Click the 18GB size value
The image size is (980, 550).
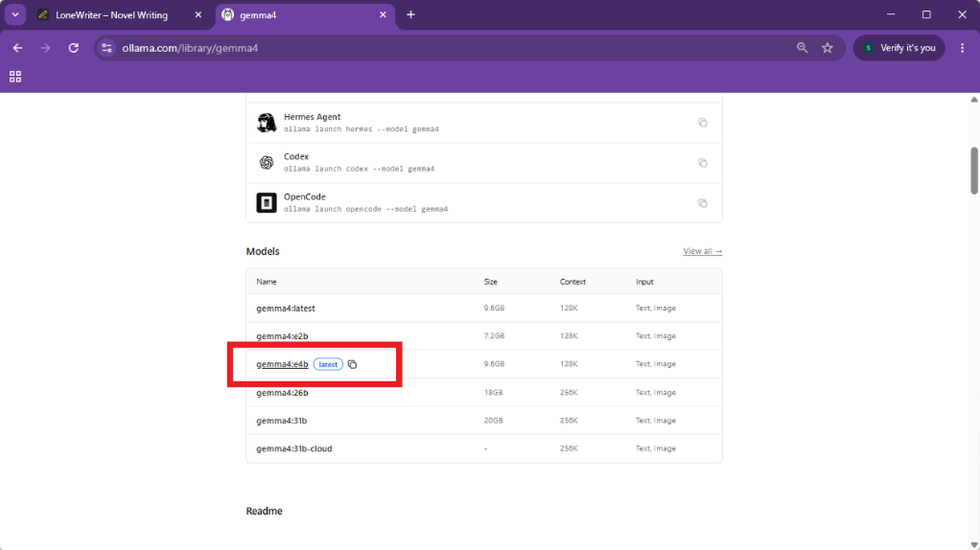493,393
